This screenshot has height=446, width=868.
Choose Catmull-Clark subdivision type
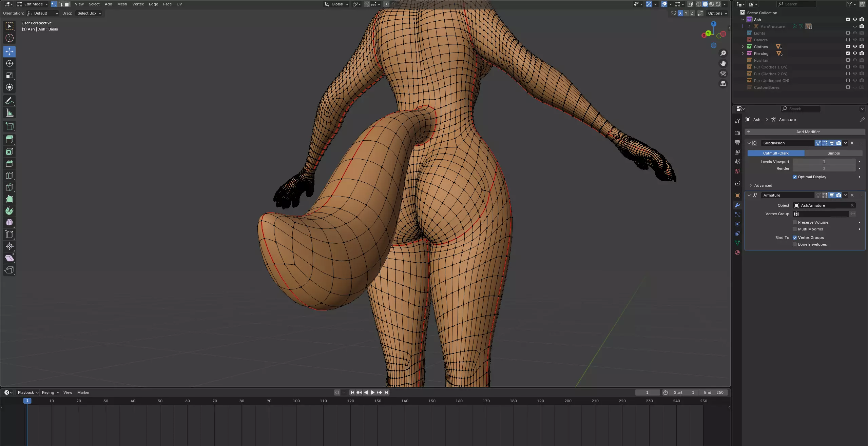coord(776,153)
